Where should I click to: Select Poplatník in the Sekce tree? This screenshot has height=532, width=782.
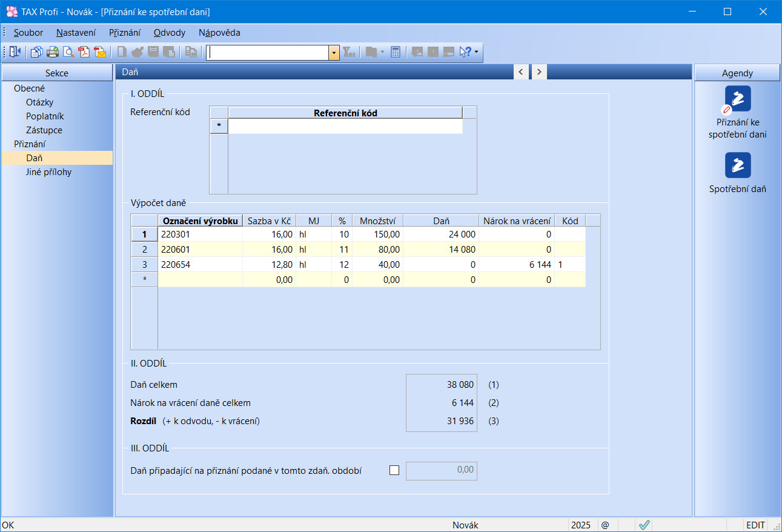pos(45,116)
